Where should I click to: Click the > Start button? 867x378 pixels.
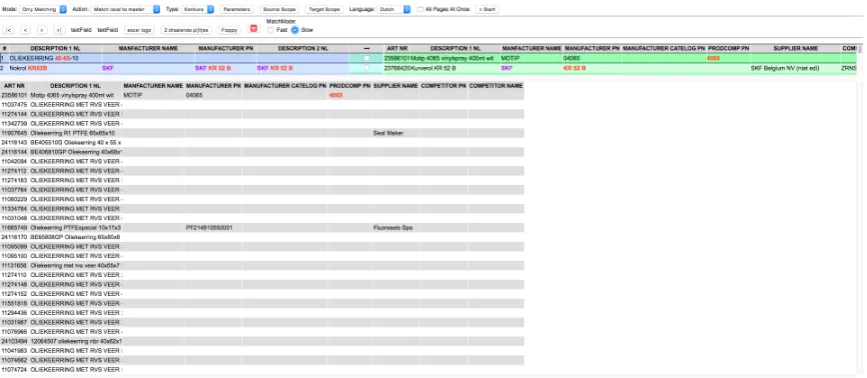pos(487,9)
